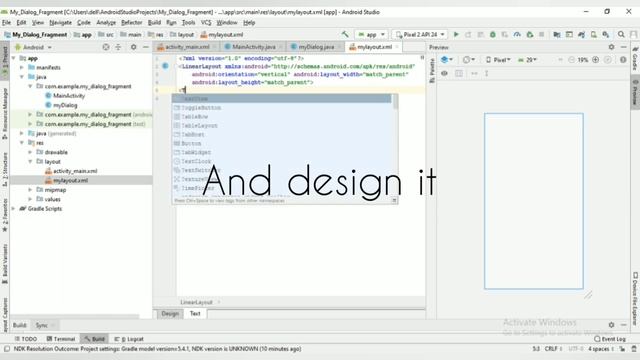This screenshot has width=640, height=360.
Task: Toggle the Structure side tab
Action: 4,170
